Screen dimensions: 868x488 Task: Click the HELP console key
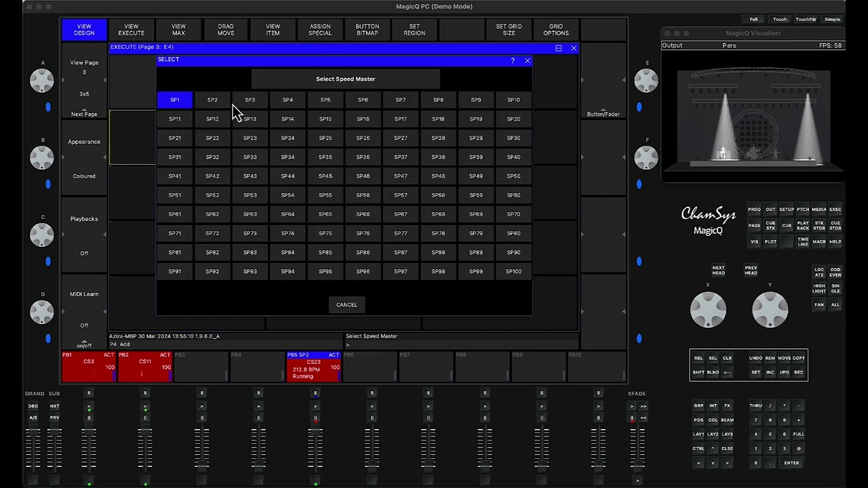pyautogui.click(x=835, y=242)
